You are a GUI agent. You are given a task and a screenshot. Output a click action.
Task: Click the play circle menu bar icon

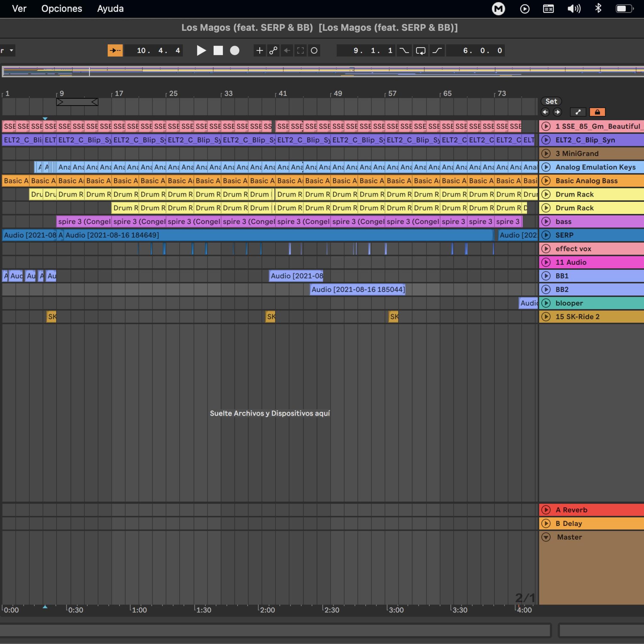point(525,9)
